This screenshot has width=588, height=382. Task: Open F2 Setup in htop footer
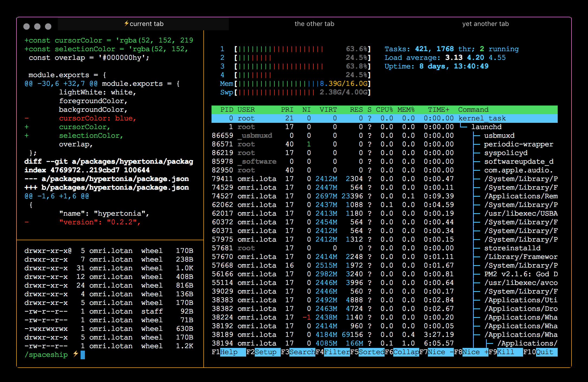pyautogui.click(x=263, y=352)
